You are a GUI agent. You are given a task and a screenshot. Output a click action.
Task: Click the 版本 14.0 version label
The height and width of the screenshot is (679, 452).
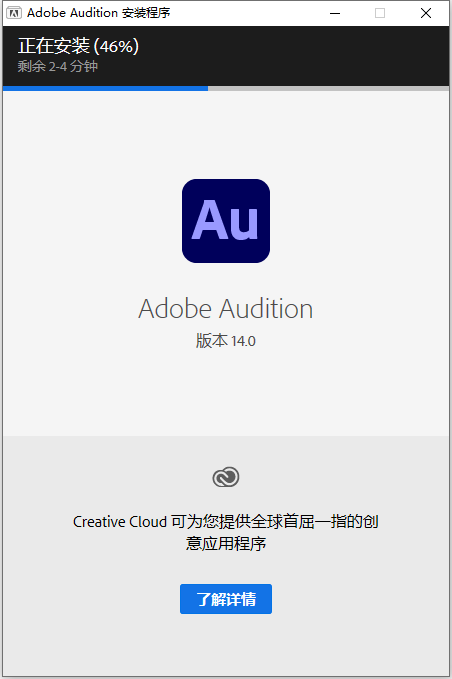[x=226, y=341]
